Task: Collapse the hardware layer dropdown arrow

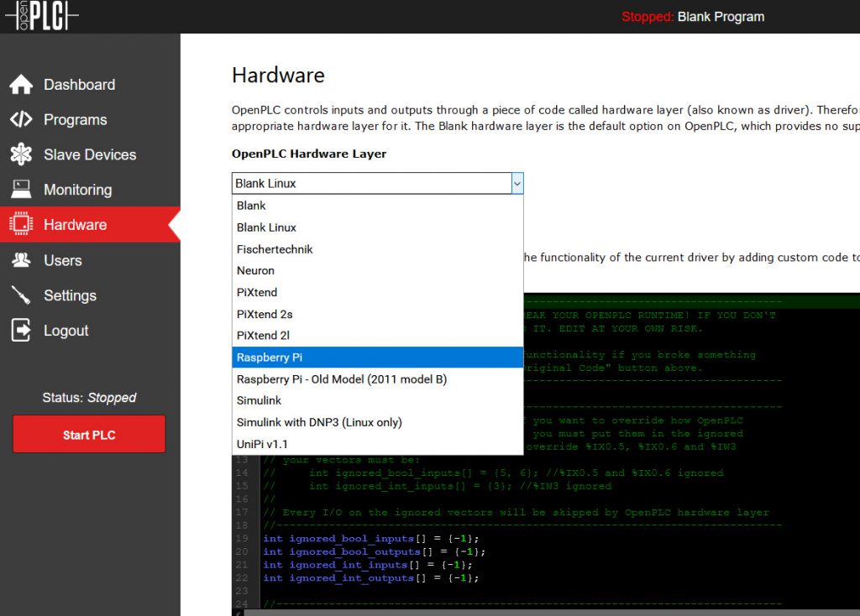Action: tap(517, 183)
